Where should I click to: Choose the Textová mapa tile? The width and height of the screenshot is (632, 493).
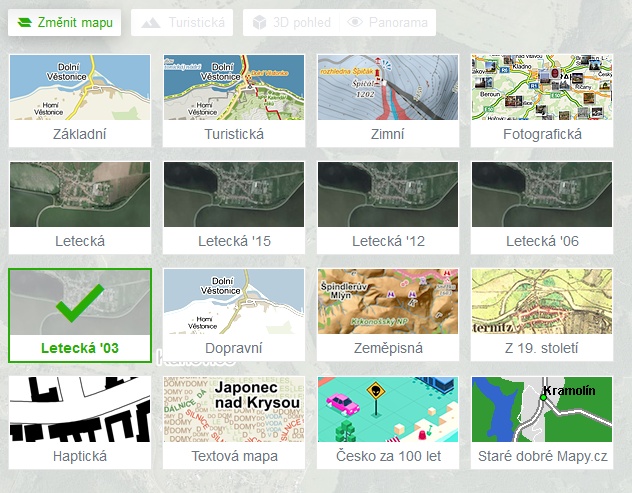[x=234, y=422]
